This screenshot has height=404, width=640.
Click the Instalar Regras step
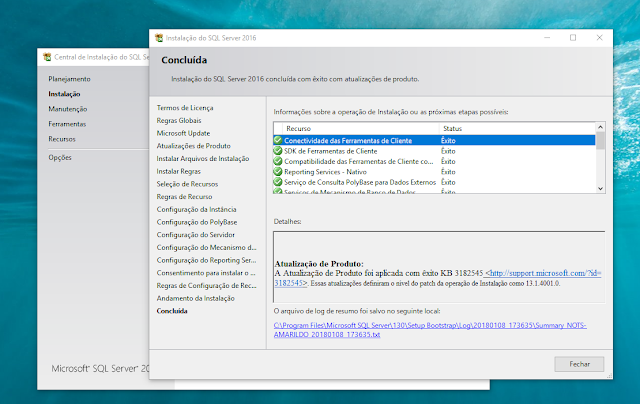[178, 171]
